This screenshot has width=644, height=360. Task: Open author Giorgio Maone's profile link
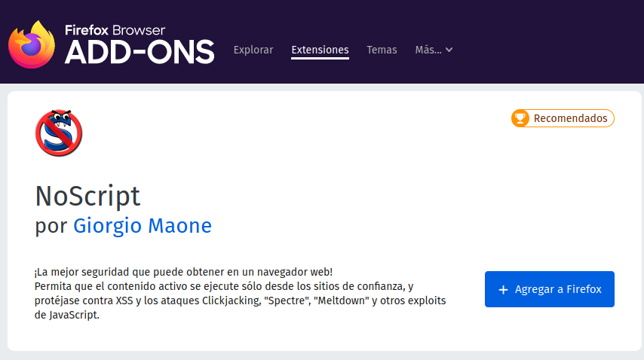point(143,225)
